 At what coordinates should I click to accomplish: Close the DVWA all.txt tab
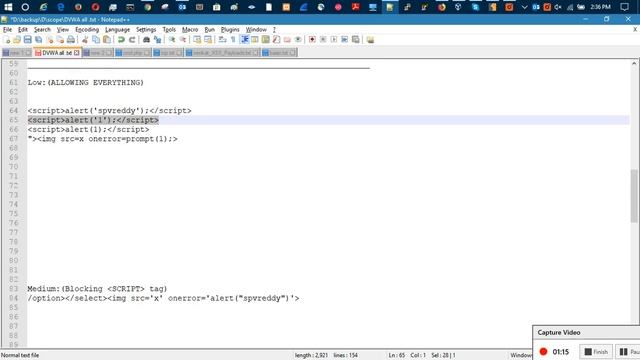pos(76,53)
